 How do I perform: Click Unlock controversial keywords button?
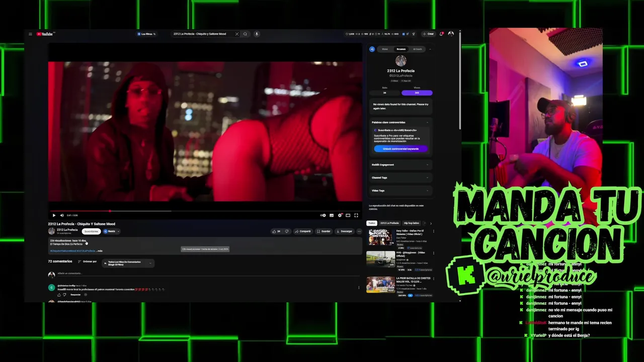point(400,149)
